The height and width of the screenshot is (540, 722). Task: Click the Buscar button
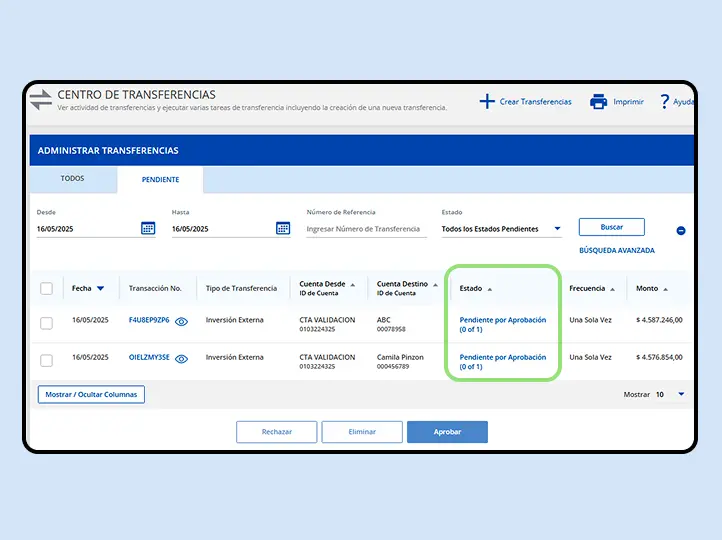coord(611,227)
